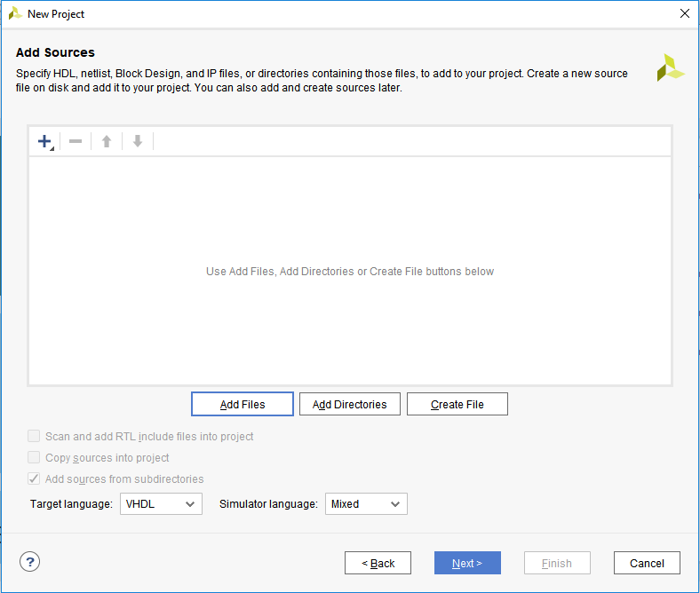
Task: Close the New Project dialog
Action: (x=685, y=13)
